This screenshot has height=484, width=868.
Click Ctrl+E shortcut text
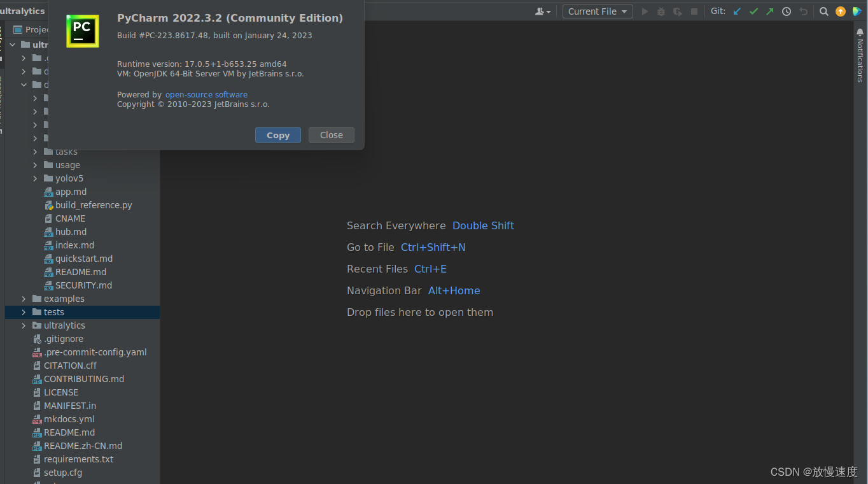(x=430, y=269)
